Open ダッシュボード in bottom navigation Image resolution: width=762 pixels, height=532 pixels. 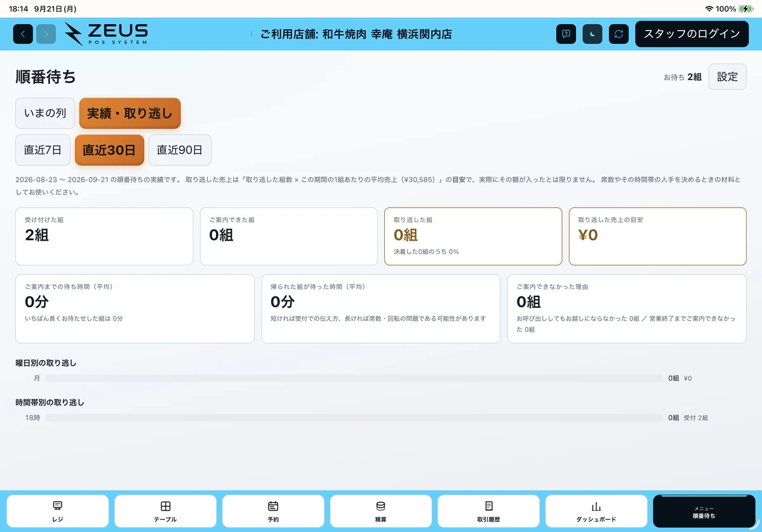(x=596, y=511)
